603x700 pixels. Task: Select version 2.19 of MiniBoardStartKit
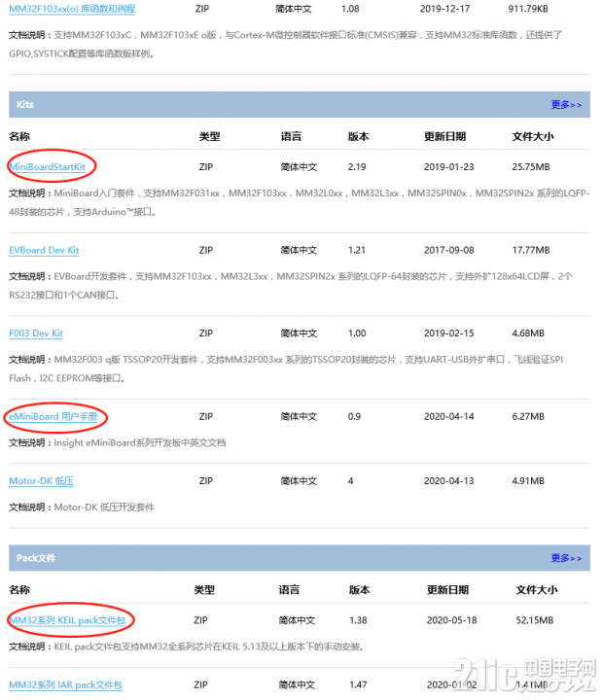pos(357,167)
